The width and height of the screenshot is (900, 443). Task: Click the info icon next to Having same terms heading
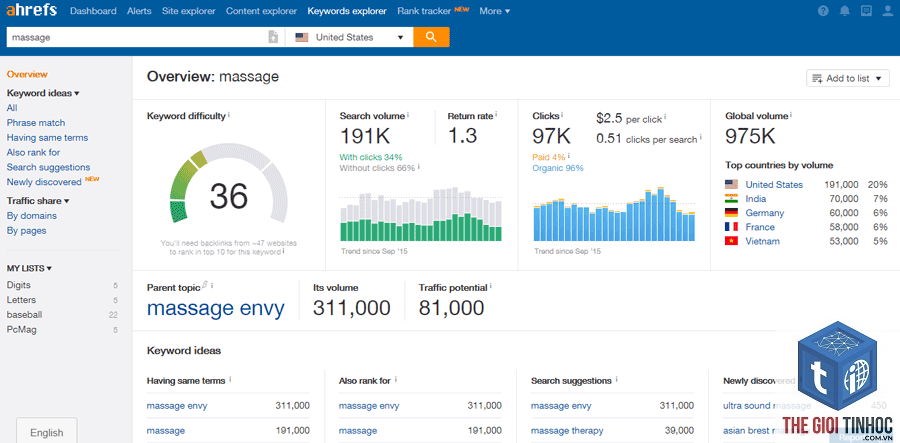(x=230, y=380)
